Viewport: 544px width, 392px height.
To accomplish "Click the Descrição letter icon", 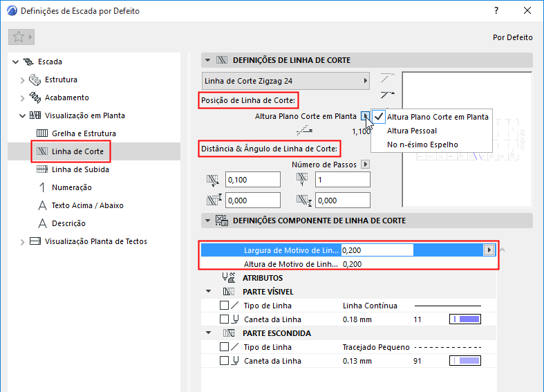I will (42, 223).
